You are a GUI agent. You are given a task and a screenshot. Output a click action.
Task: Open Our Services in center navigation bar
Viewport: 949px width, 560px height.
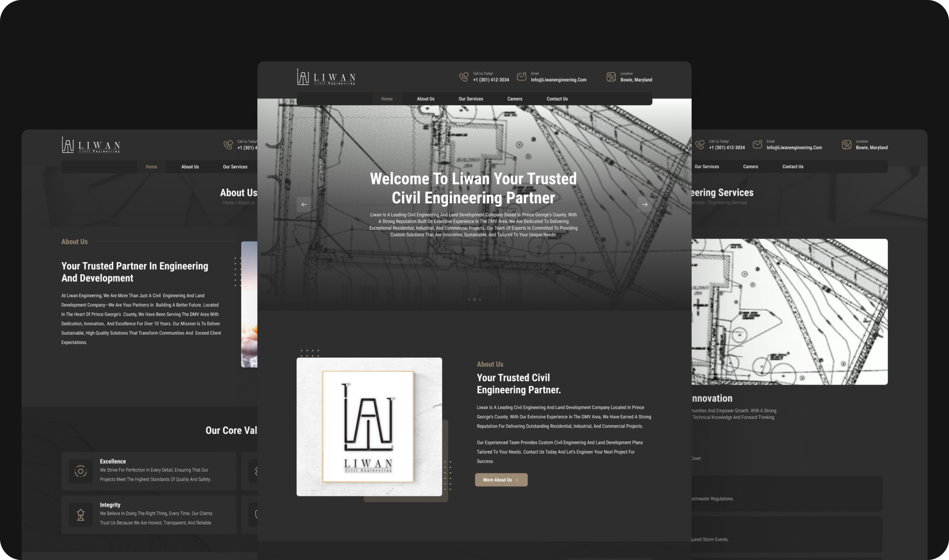click(x=470, y=99)
